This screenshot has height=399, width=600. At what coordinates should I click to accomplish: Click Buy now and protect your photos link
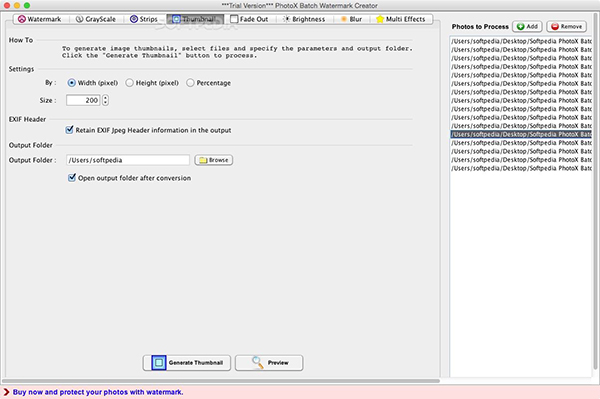tap(98, 392)
